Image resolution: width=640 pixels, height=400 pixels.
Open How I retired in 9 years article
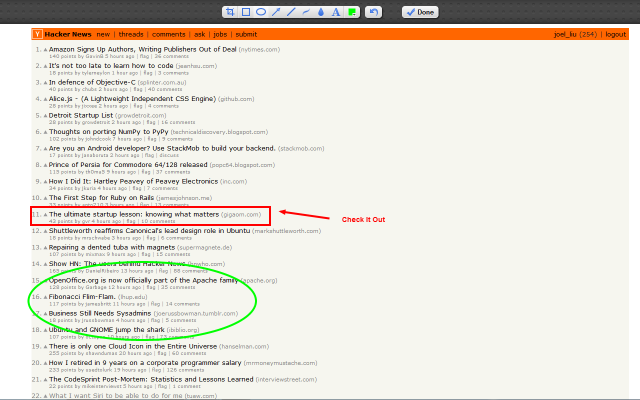[x=145, y=363]
